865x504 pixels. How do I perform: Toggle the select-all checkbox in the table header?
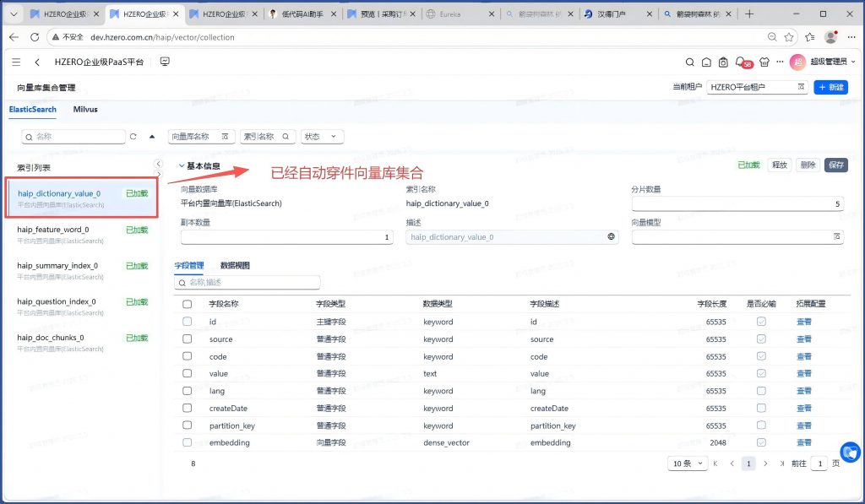tap(187, 304)
